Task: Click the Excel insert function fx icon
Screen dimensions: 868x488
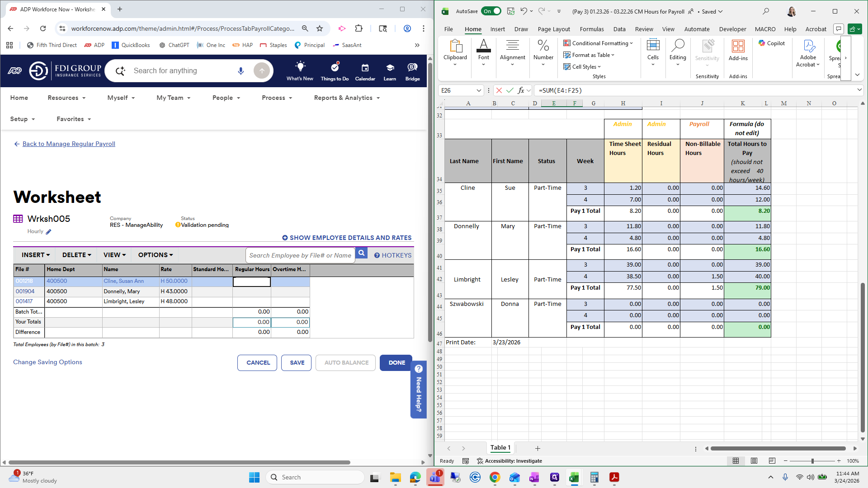Action: point(521,90)
